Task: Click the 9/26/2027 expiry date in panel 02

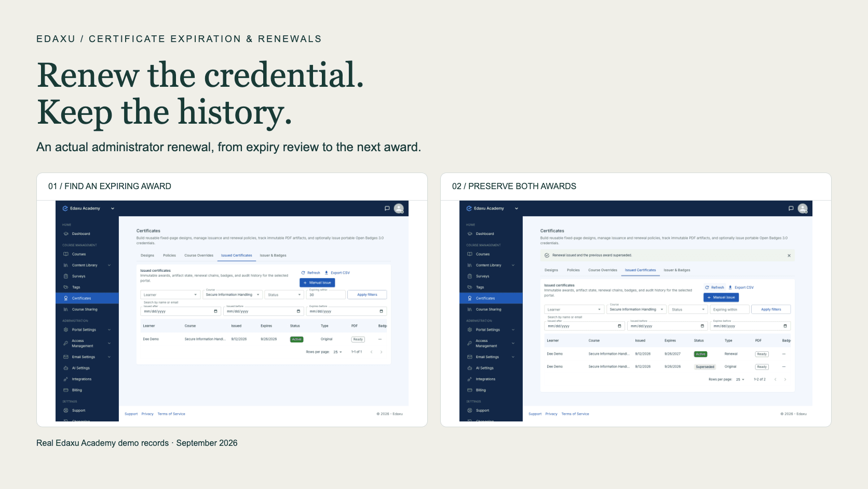Action: coord(672,354)
